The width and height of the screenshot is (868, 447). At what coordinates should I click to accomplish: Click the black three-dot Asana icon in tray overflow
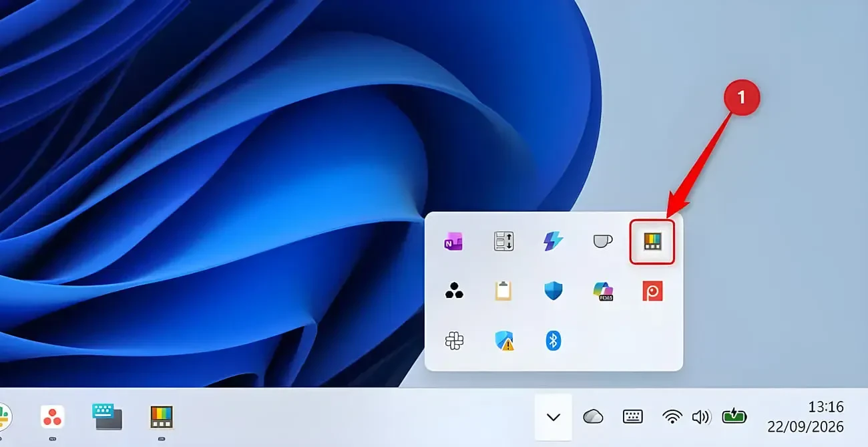click(x=454, y=291)
